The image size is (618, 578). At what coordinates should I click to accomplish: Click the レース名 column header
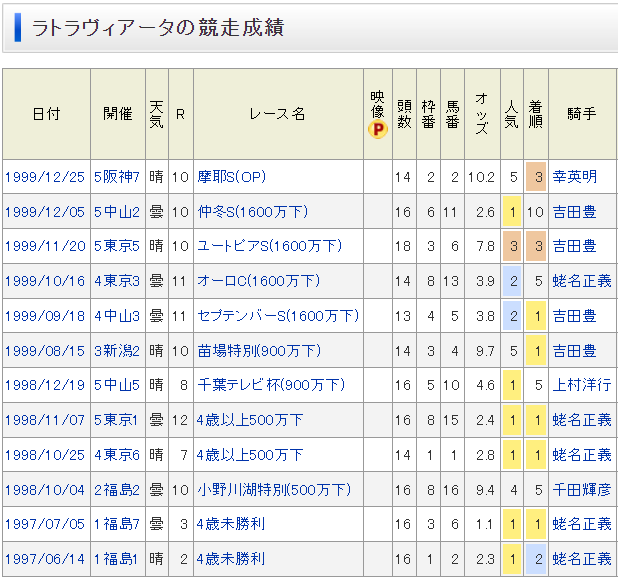[x=277, y=114]
